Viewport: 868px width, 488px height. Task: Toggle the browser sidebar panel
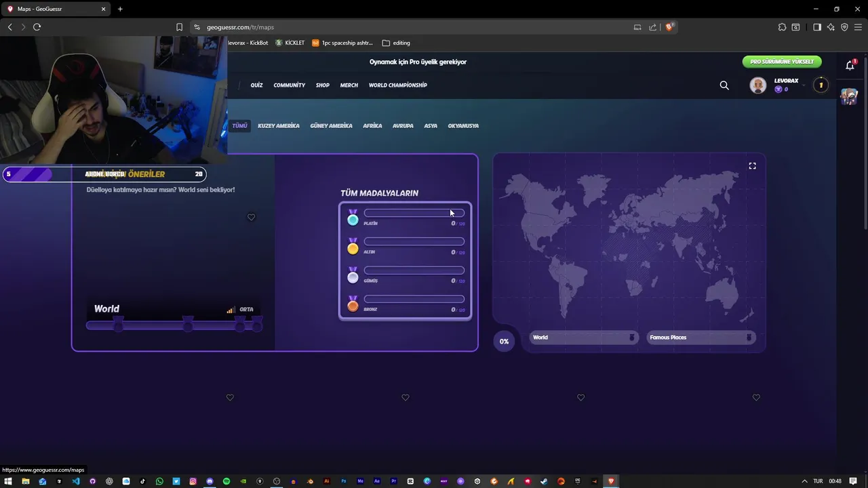tap(817, 27)
